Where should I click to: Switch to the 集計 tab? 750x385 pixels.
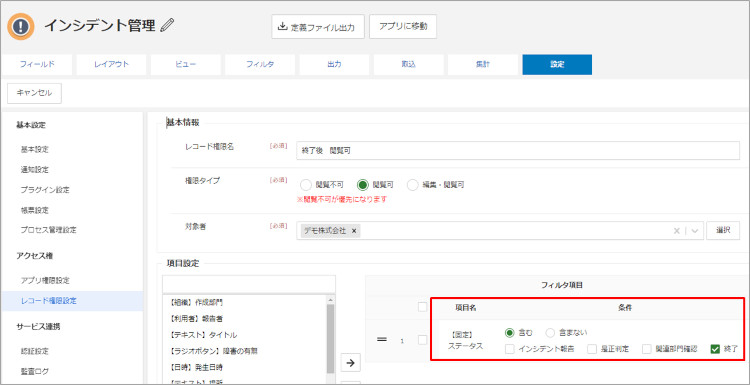[483, 65]
